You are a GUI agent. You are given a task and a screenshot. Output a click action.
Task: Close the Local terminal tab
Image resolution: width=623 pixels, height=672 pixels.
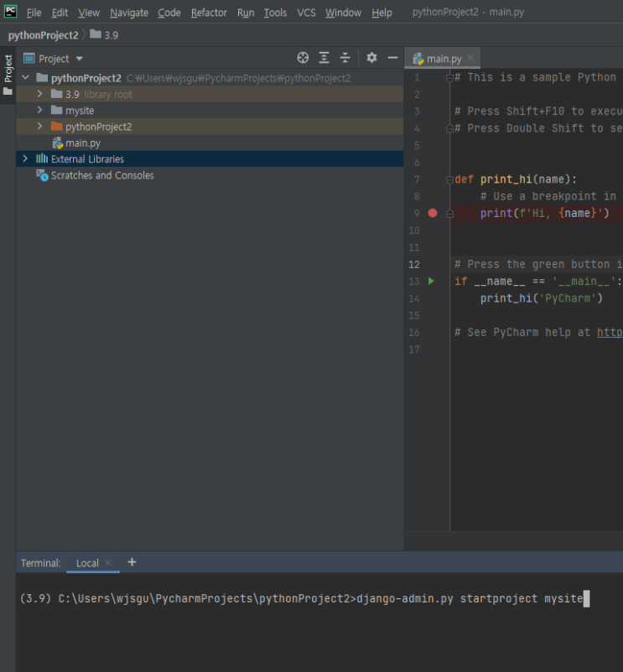(x=108, y=563)
